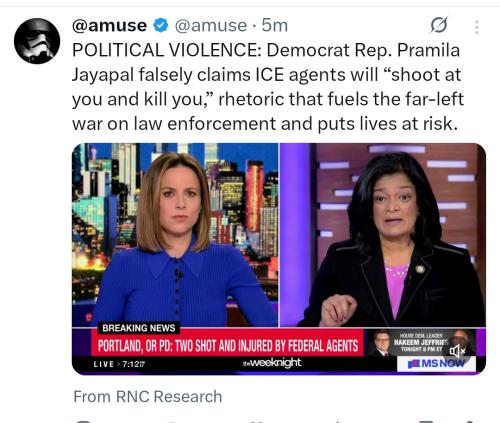The width and height of the screenshot is (500, 423).
Task: Click the Hakeem Jeffries promo box
Action: (x=422, y=342)
